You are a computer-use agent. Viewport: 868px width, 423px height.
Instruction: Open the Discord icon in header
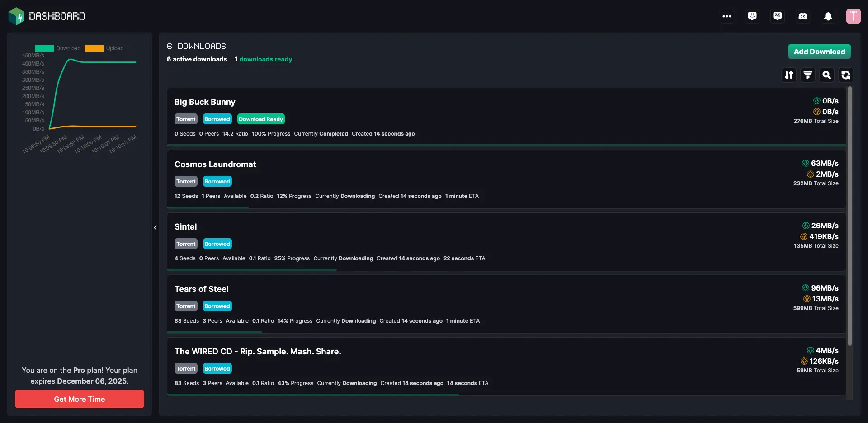click(x=803, y=16)
